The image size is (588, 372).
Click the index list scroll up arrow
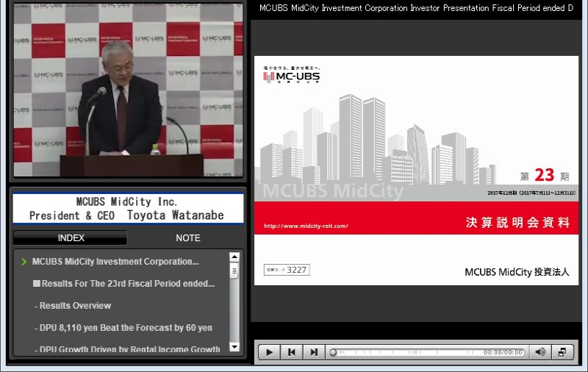(234, 257)
